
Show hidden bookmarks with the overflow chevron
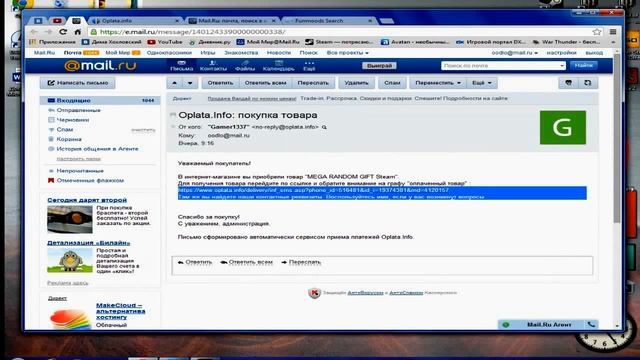613,42
